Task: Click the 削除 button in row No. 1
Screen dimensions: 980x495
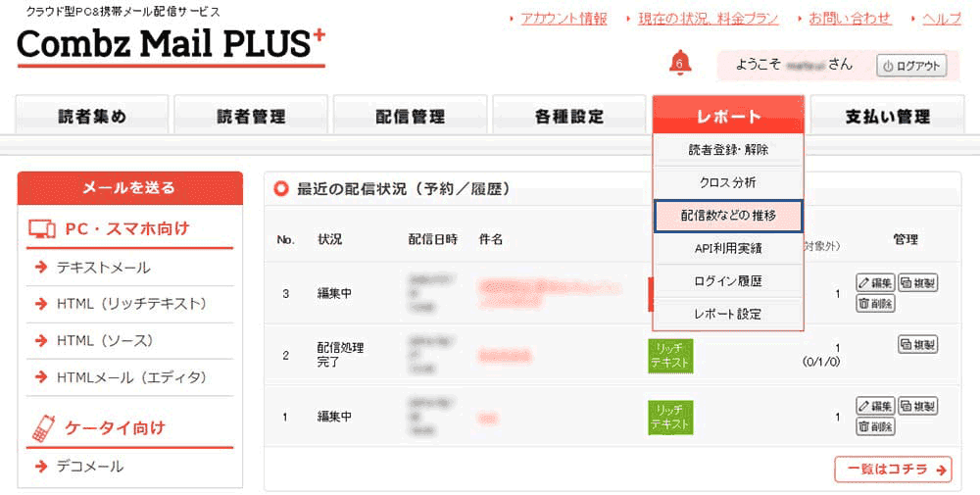Action: pos(875,426)
